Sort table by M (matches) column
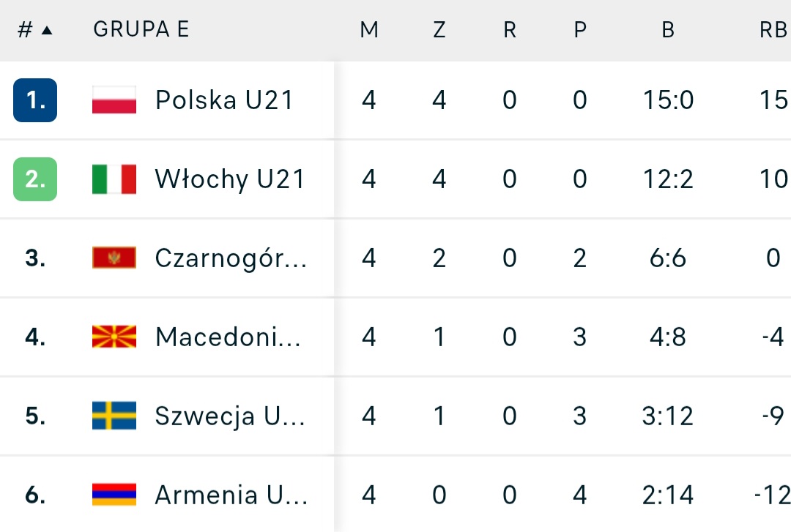The width and height of the screenshot is (791, 532). tap(369, 30)
